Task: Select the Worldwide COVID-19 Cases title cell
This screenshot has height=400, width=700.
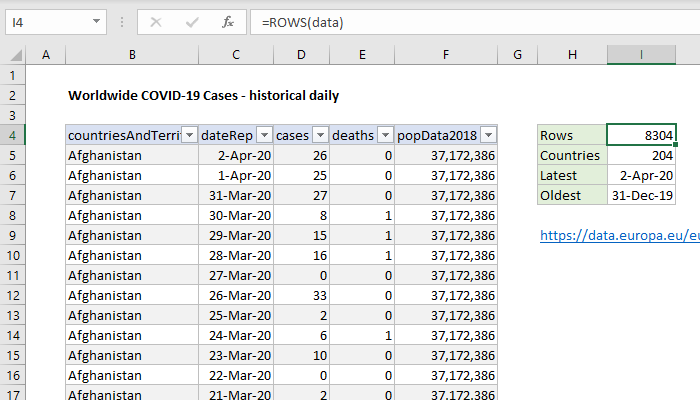Action: [203, 96]
